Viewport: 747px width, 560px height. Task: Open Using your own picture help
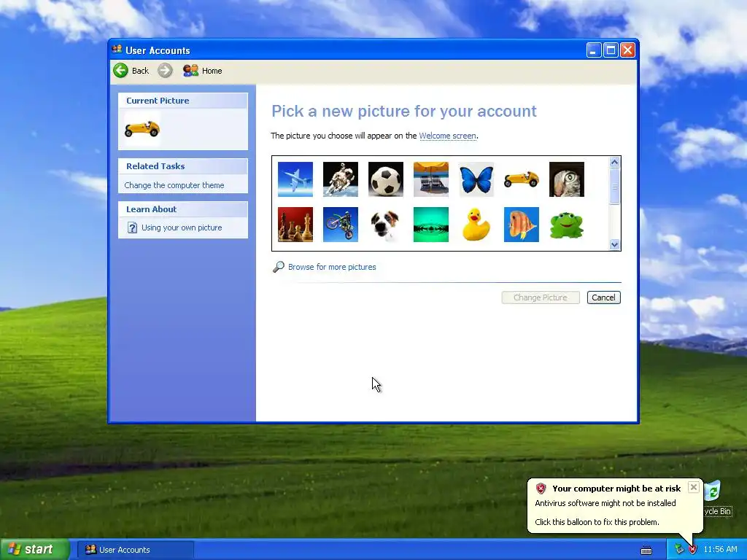(x=182, y=227)
